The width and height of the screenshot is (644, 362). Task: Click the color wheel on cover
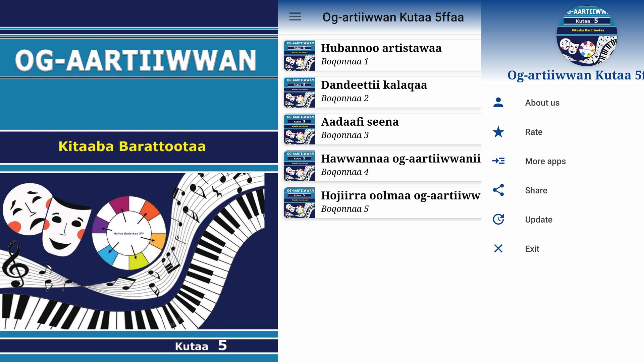pyautogui.click(x=129, y=233)
